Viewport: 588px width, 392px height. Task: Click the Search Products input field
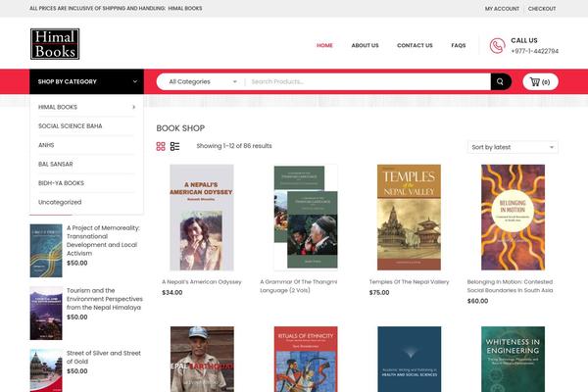pyautogui.click(x=368, y=81)
